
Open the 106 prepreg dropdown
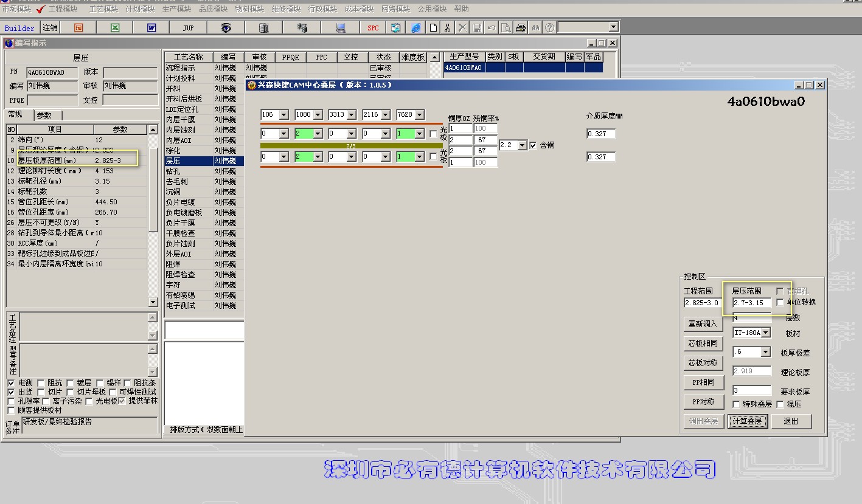pyautogui.click(x=284, y=114)
